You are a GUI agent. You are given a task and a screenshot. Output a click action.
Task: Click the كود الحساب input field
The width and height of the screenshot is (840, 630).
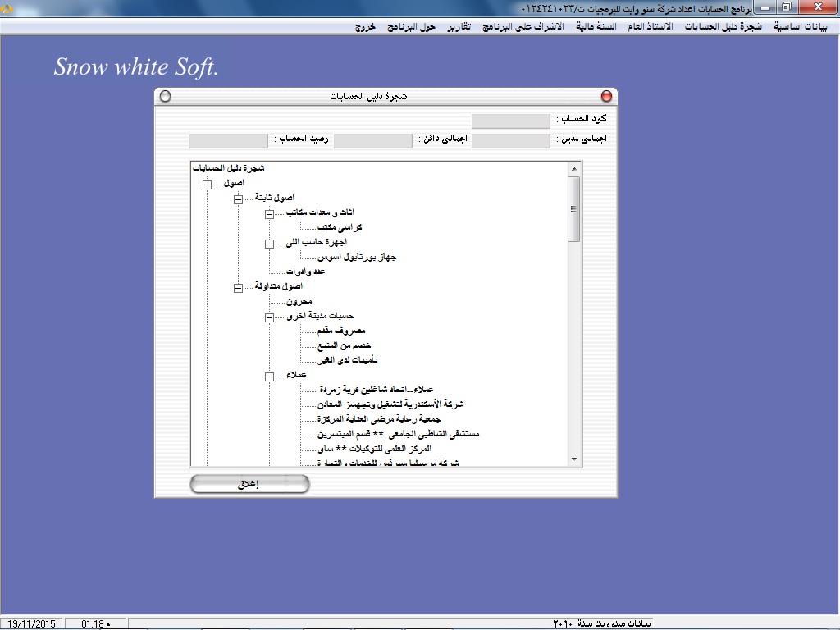(510, 121)
